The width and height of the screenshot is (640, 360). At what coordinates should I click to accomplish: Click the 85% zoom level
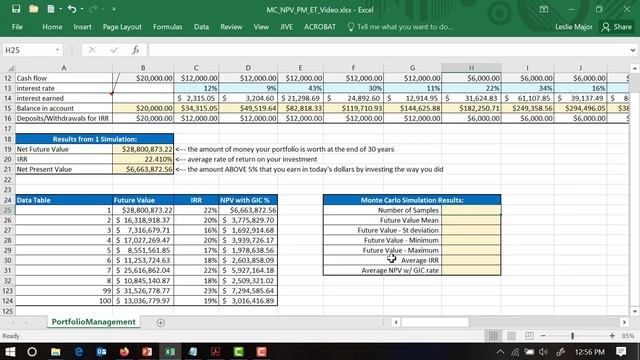pyautogui.click(x=628, y=336)
